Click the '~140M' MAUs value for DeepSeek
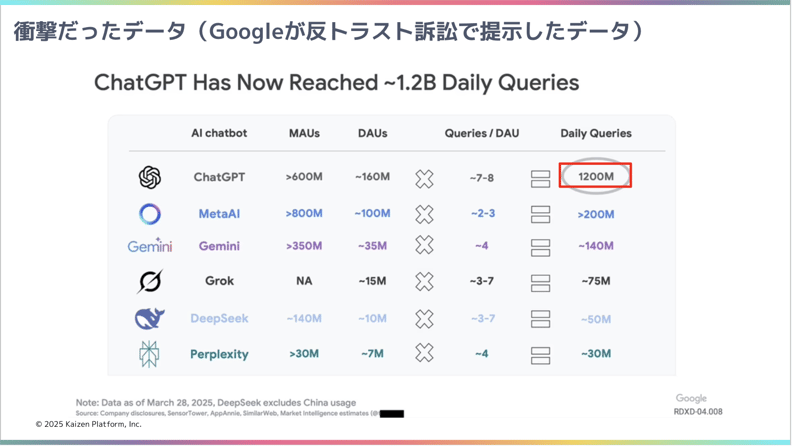Image resolution: width=792 pixels, height=446 pixels. (304, 319)
